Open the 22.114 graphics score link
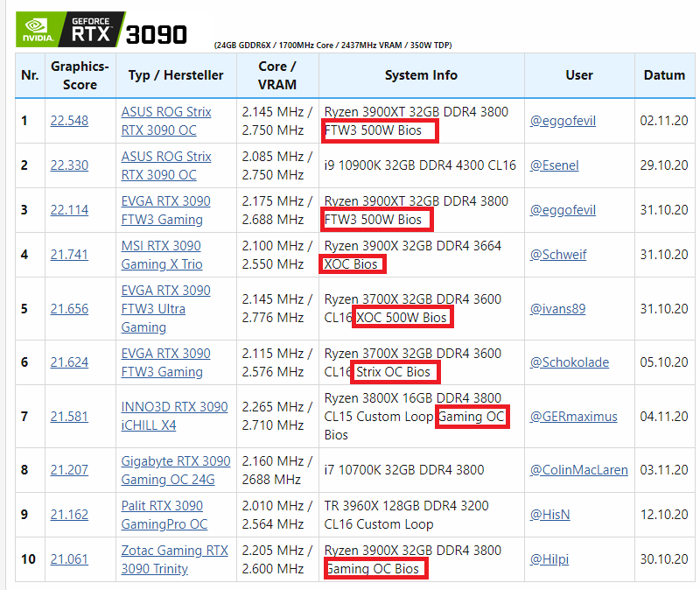 pyautogui.click(x=69, y=210)
